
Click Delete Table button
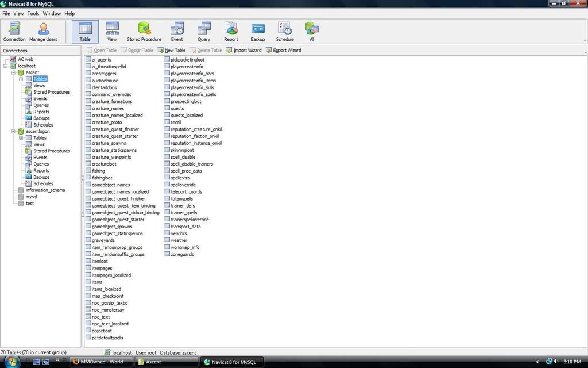coord(206,51)
